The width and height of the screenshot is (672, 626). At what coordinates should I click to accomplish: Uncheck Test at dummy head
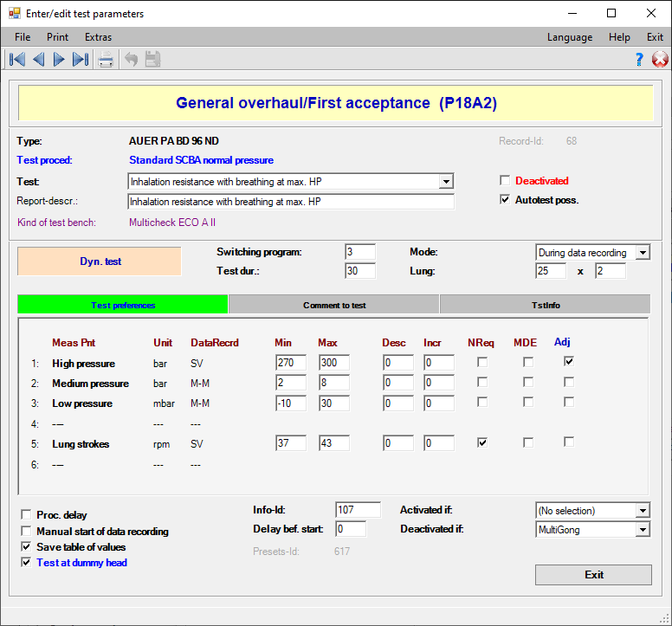click(x=26, y=563)
